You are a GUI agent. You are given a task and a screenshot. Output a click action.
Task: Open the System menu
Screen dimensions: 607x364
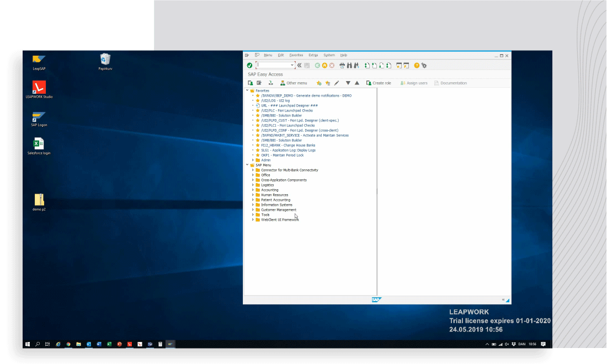(329, 55)
